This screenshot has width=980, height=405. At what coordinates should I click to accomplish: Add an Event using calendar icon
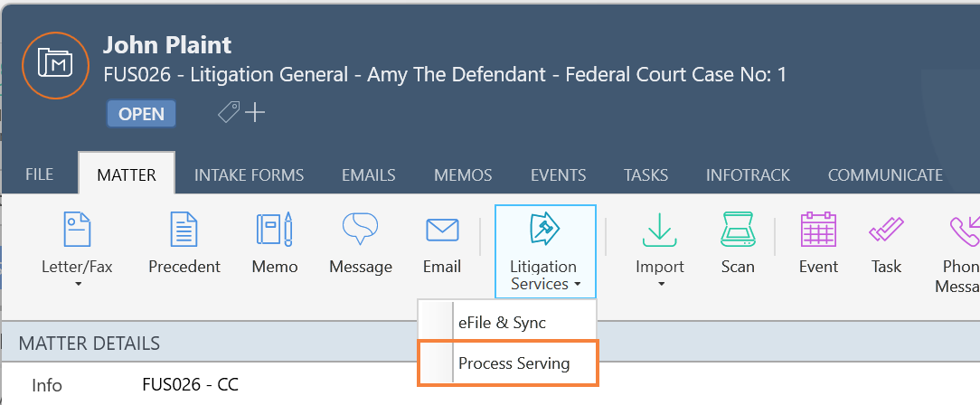pyautogui.click(x=819, y=230)
